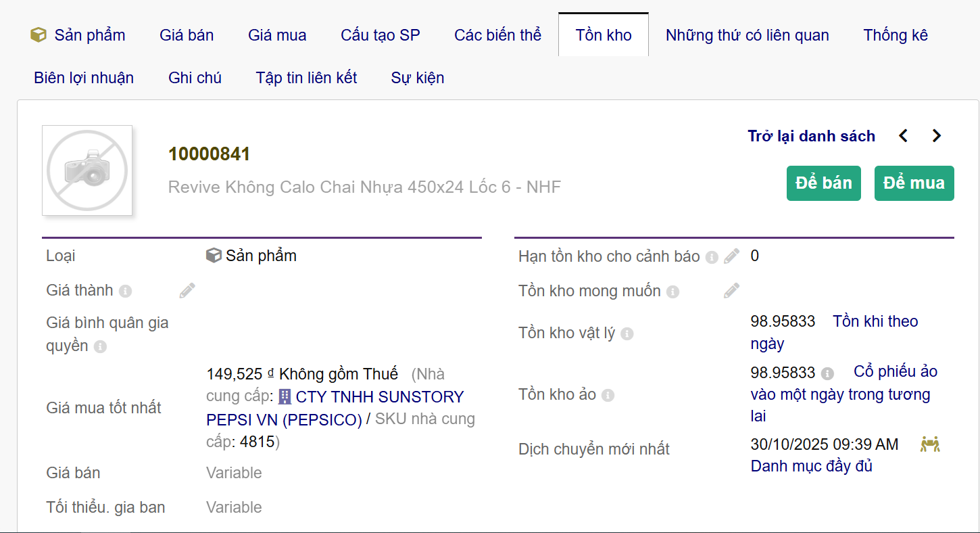This screenshot has height=533, width=980.
Task: Select the Tập tin liên kết tab
Action: pos(306,77)
